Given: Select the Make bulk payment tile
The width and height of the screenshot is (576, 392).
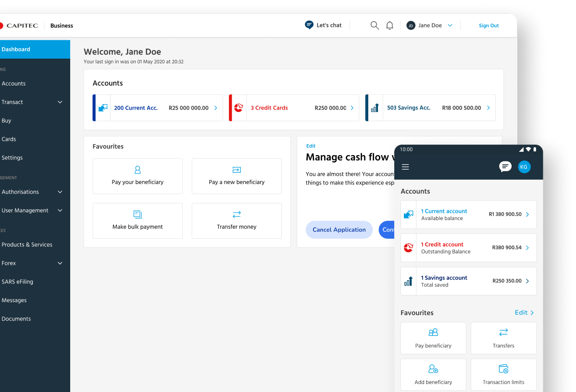Looking at the screenshot, I should point(138,220).
